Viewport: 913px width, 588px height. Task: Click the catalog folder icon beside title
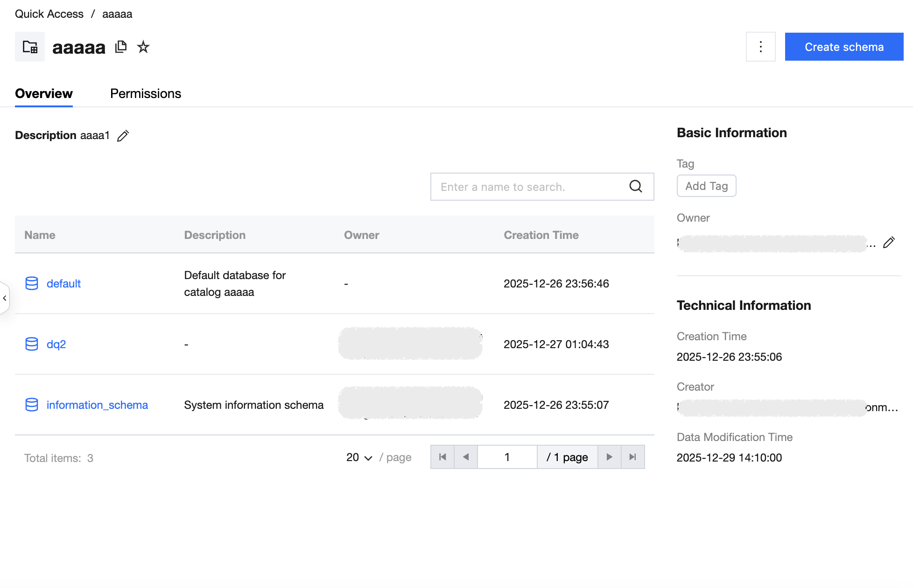tap(30, 47)
